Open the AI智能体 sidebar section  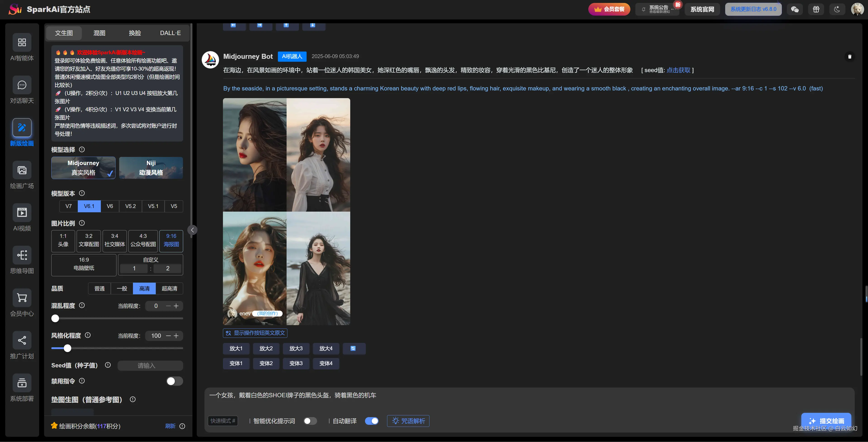point(21,47)
